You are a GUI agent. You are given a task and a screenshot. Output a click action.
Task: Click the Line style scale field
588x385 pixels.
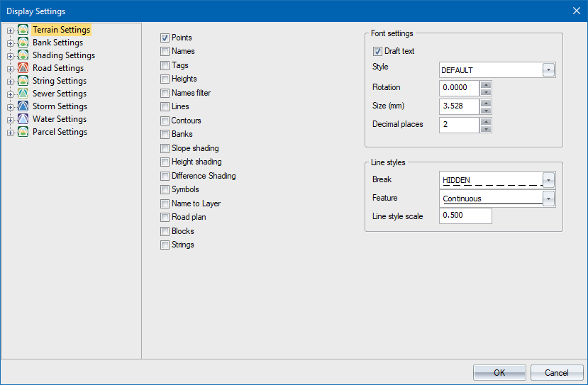tap(465, 216)
